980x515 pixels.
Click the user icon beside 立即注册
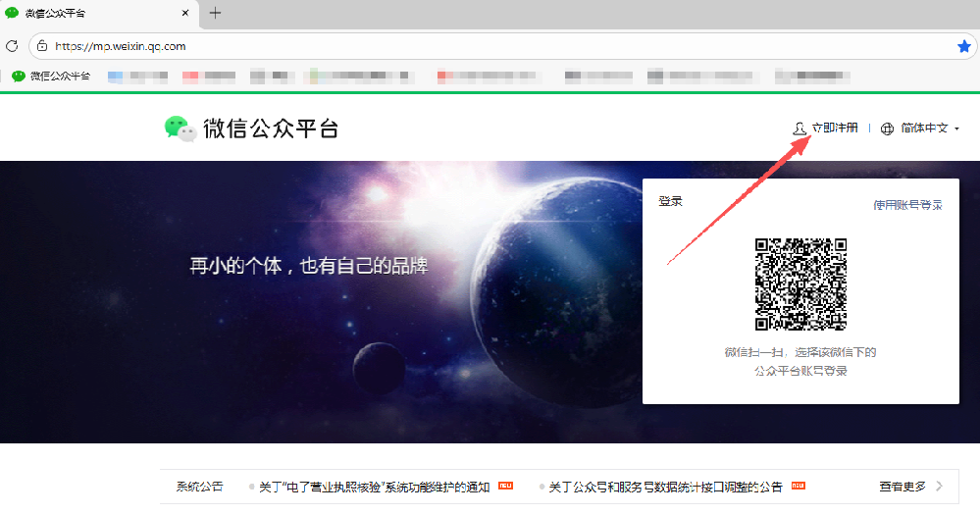point(799,129)
